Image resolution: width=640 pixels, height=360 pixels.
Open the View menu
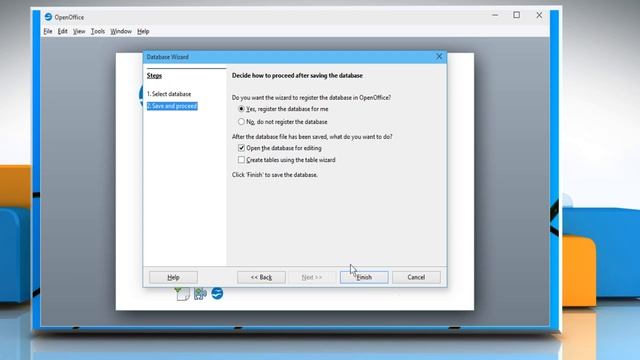[79, 31]
